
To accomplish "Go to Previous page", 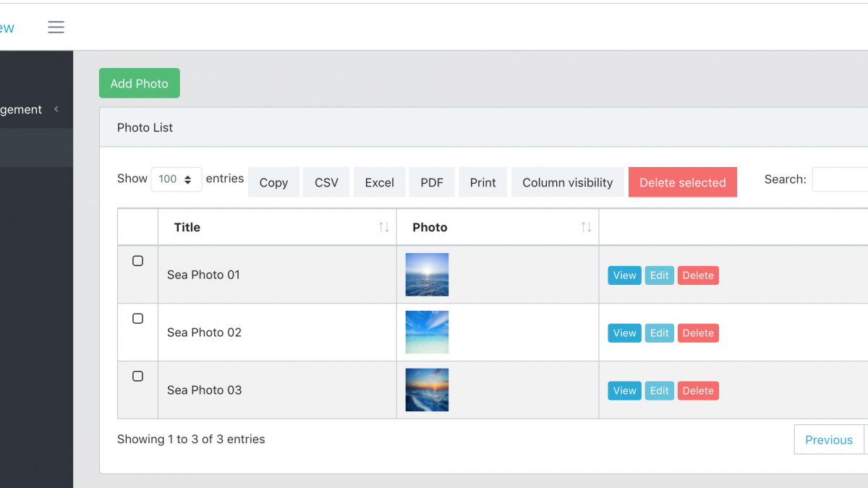I will click(829, 440).
